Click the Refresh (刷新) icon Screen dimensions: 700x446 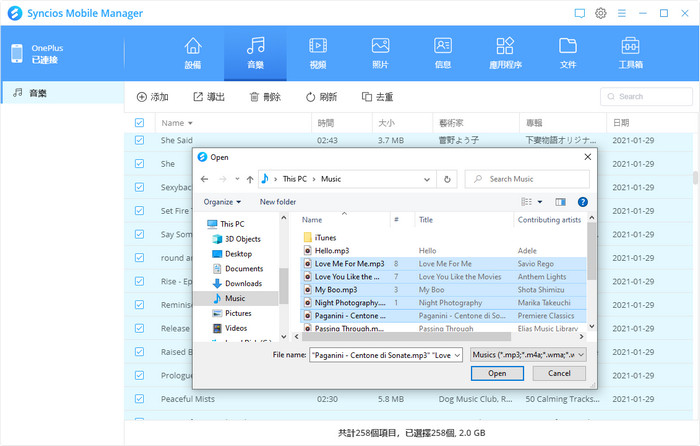tap(320, 97)
